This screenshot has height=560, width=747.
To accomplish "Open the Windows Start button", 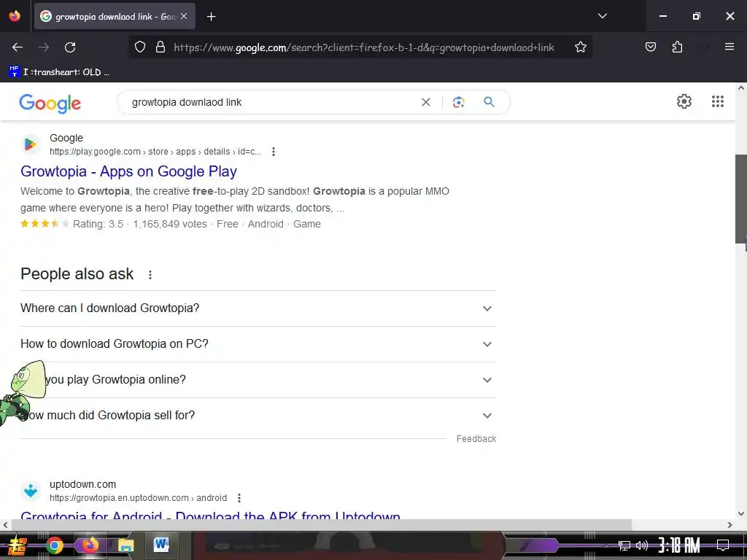I will [x=18, y=545].
